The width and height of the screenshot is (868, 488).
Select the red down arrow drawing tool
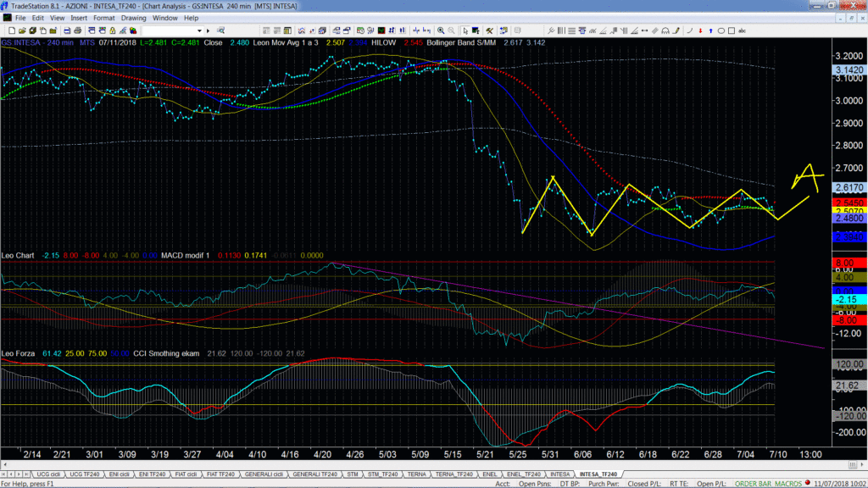(x=700, y=30)
